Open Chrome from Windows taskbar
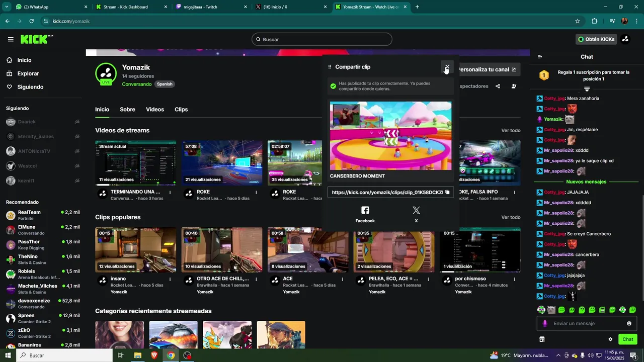The width and height of the screenshot is (644, 362). point(171,355)
